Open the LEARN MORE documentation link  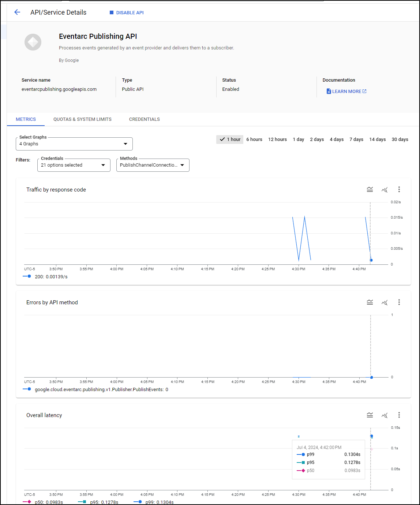tap(346, 91)
